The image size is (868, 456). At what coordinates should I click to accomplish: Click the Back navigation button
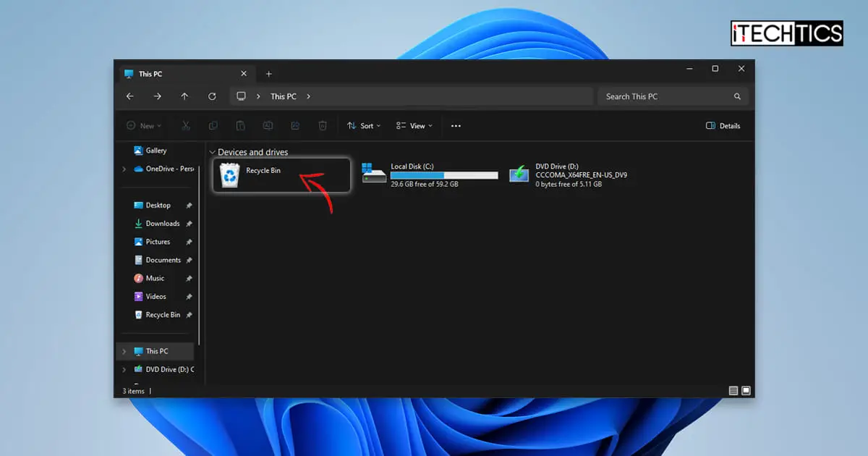129,96
